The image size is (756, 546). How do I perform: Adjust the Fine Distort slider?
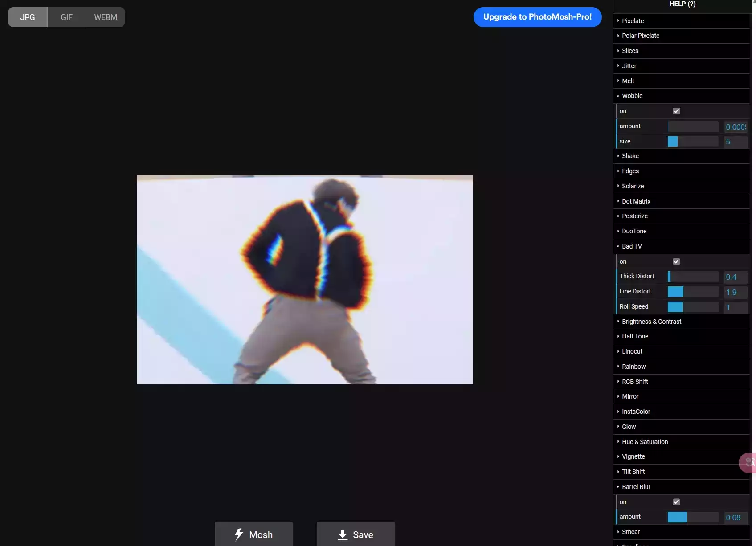pos(693,292)
